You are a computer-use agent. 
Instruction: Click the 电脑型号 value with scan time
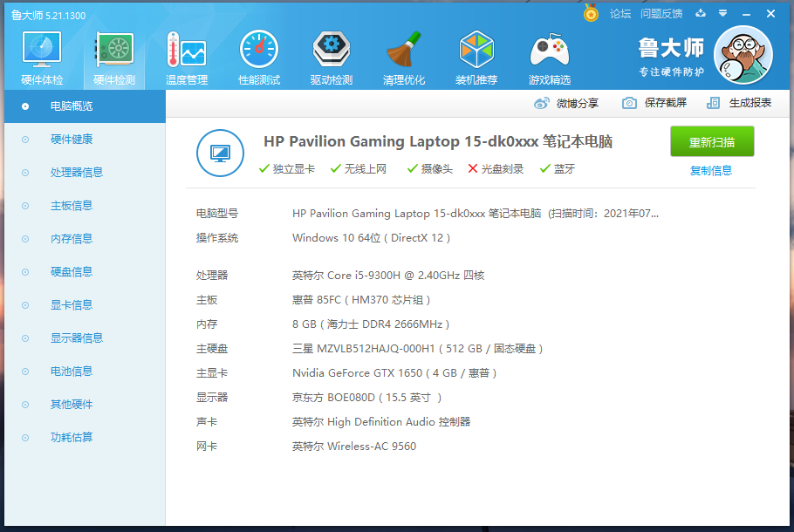[x=476, y=214]
